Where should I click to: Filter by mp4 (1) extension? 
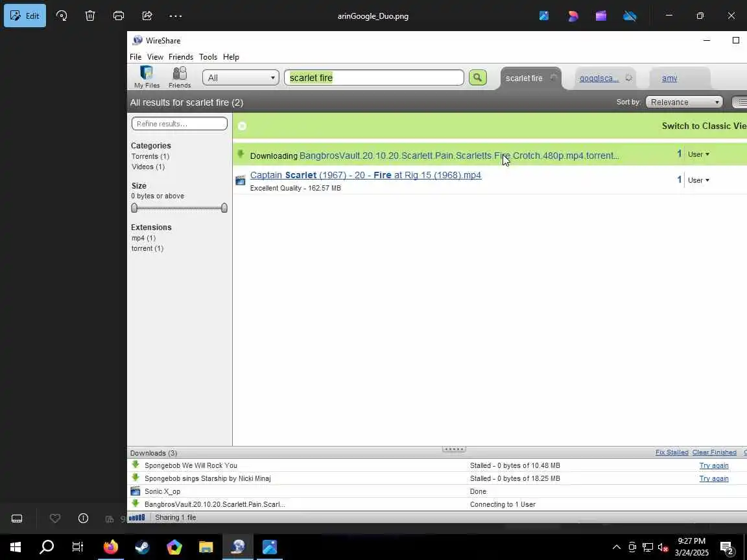[x=143, y=238]
